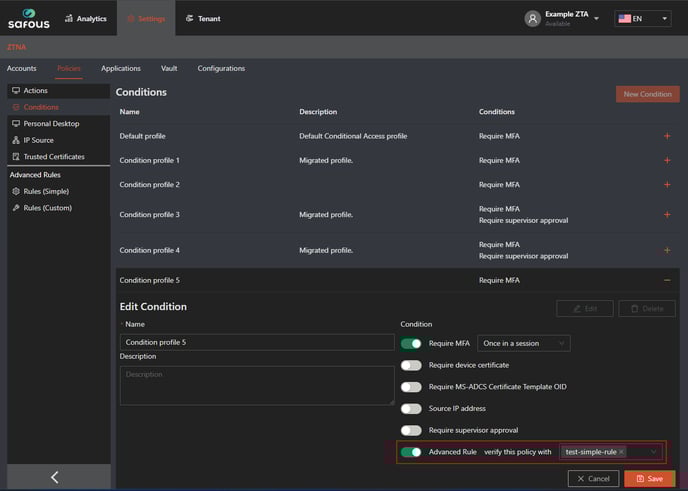Click the Safous logo icon
The height and width of the screenshot is (491, 688).
tap(27, 18)
